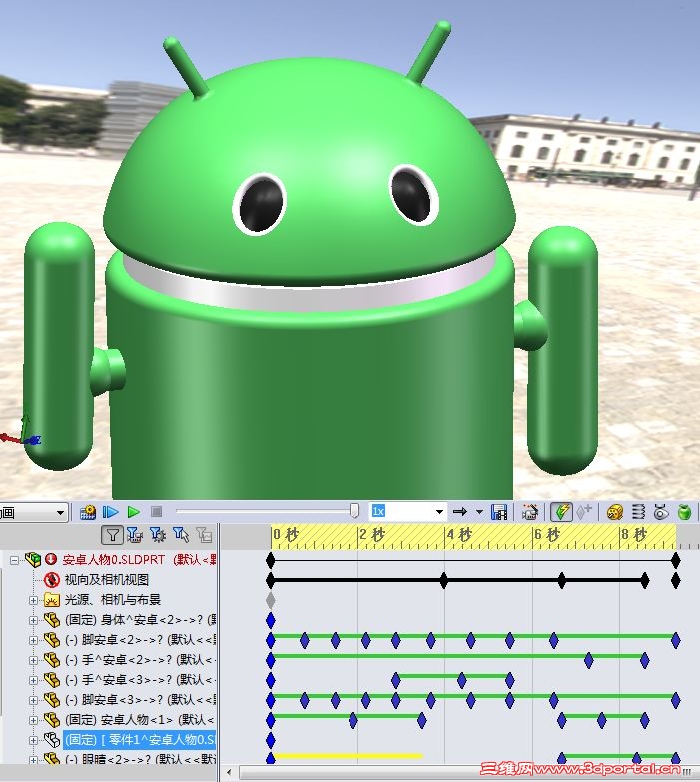Click the lights folder icon
Image resolution: width=700 pixels, height=782 pixels.
pos(51,600)
